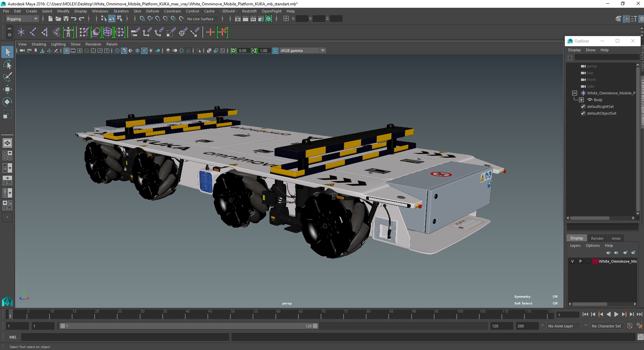The image size is (644, 350).
Task: Play animation forwards
Action: (x=616, y=314)
